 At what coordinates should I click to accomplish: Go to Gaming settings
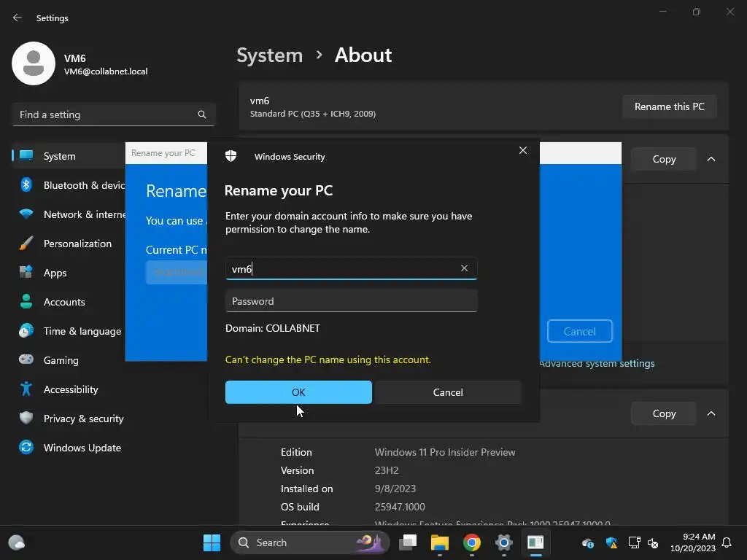(x=69, y=360)
